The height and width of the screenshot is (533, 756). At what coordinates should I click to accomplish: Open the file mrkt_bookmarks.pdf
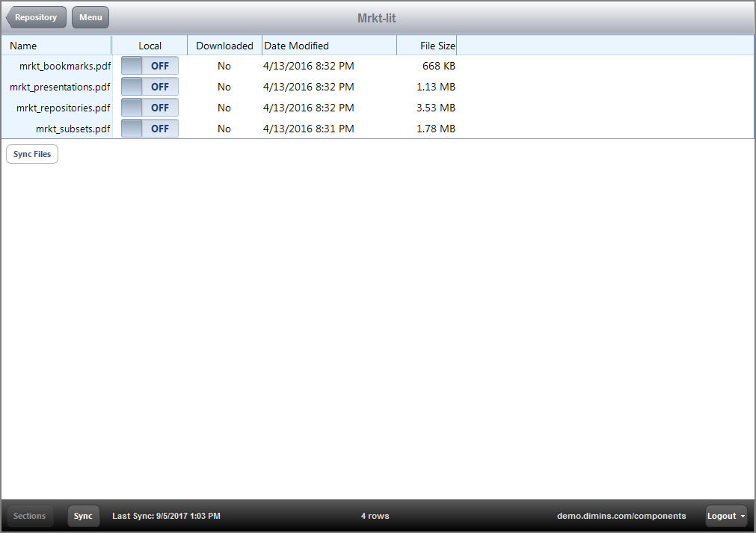tap(66, 66)
